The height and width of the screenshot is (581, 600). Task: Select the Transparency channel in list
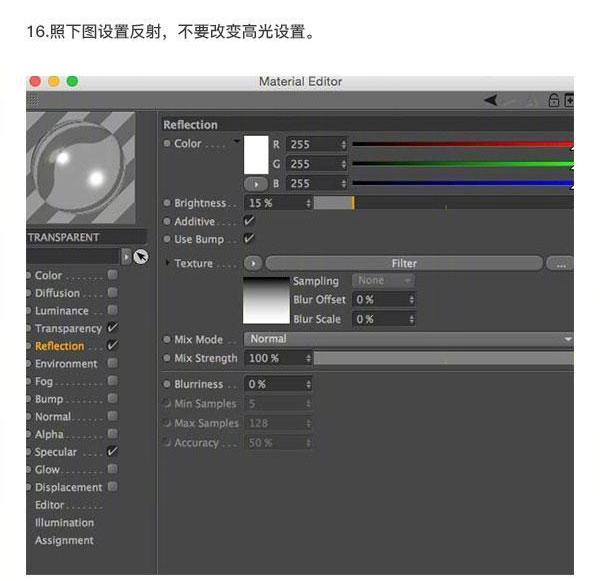[68, 328]
